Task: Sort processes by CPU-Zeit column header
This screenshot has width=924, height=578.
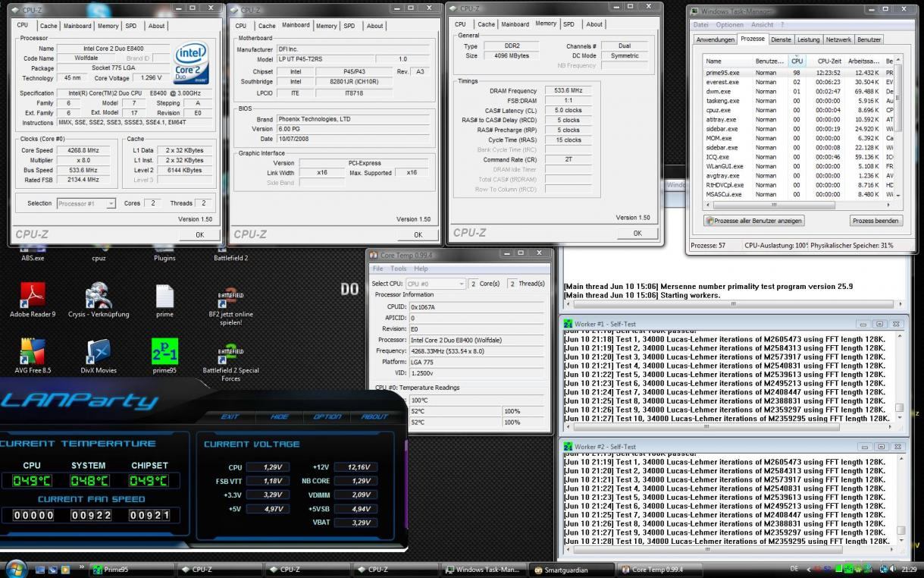Action: tap(825, 61)
